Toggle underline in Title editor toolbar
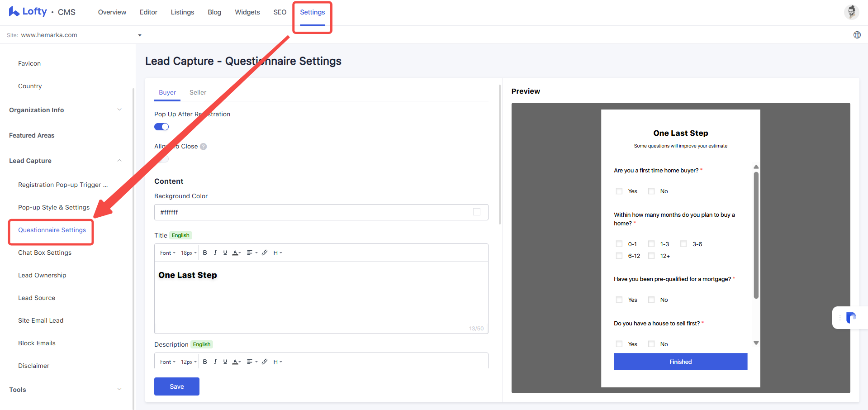The height and width of the screenshot is (410, 868). 225,253
